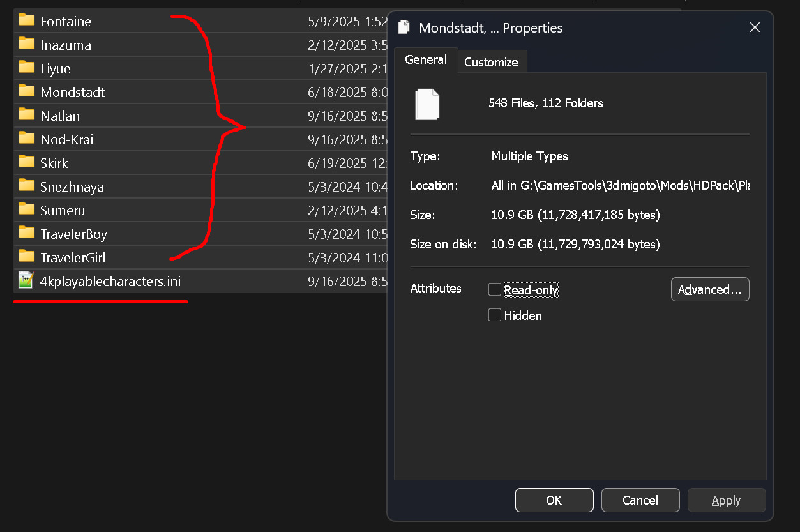This screenshot has height=532, width=800.
Task: Click the Nod-Krai folder icon
Action: click(26, 139)
